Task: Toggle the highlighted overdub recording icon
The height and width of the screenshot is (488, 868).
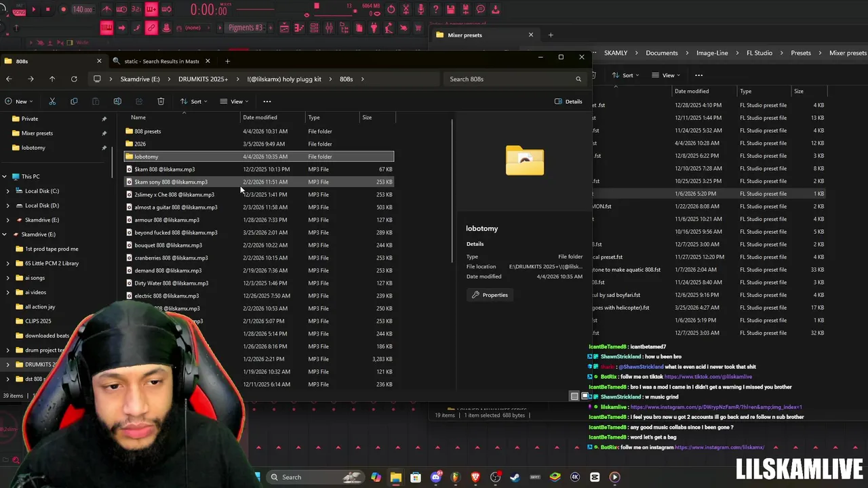Action: click(151, 9)
